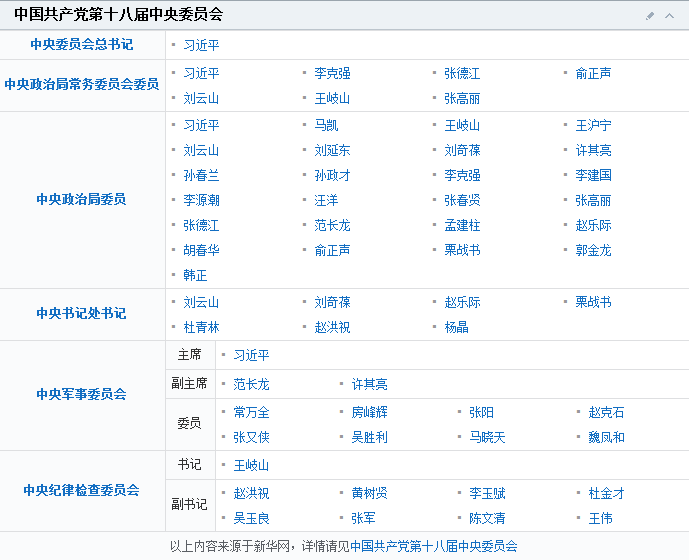Click the 中央纪律检查委员会 header link
The image size is (692, 560).
[x=81, y=490]
